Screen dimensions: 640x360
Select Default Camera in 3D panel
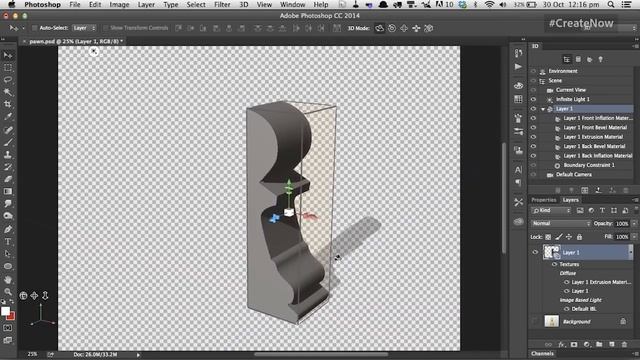tap(574, 175)
